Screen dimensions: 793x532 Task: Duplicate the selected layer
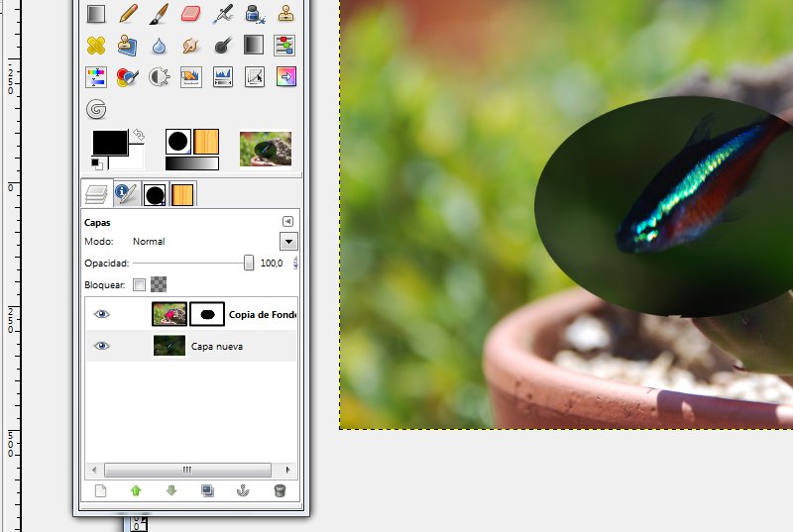207,490
